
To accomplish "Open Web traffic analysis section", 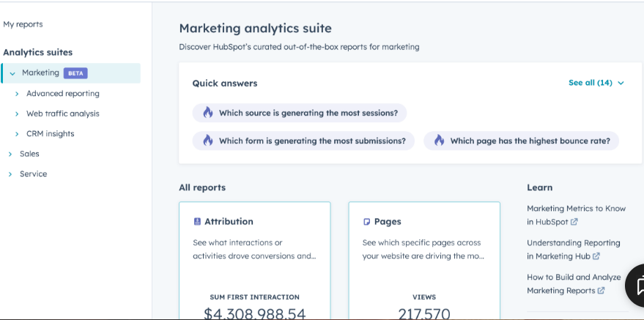I will point(63,114).
